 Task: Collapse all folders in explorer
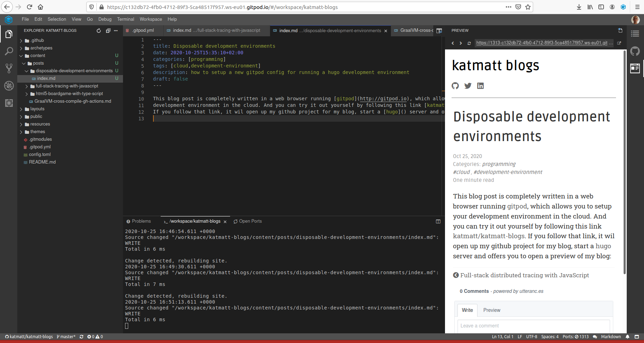click(x=108, y=30)
